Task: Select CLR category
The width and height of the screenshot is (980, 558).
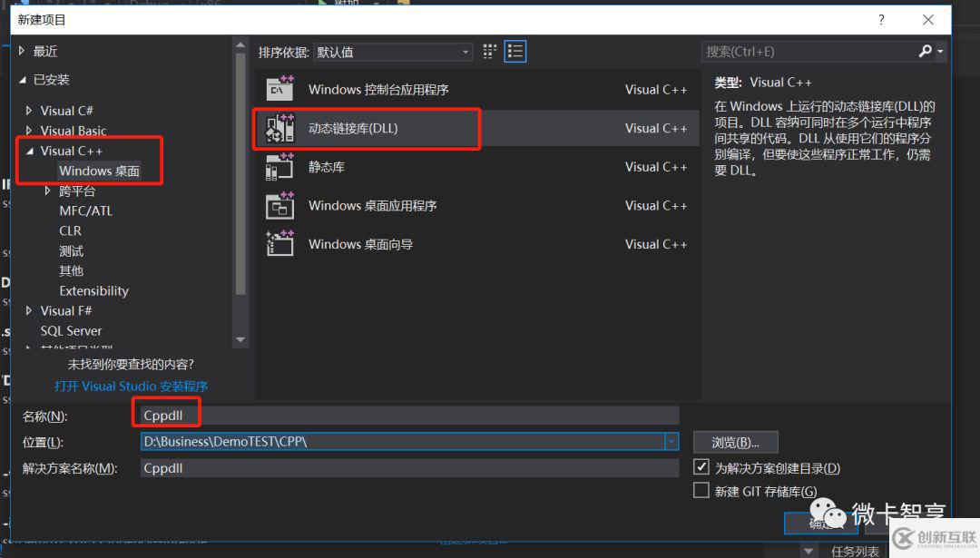Action: [70, 230]
